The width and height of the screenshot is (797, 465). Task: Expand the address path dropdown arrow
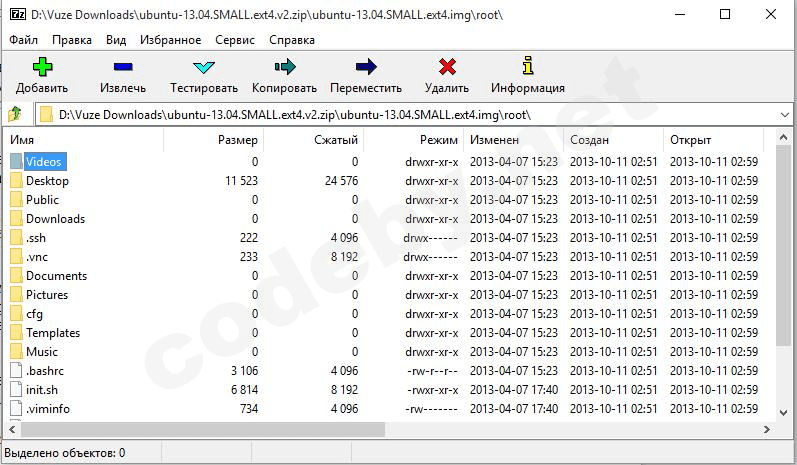pos(784,115)
